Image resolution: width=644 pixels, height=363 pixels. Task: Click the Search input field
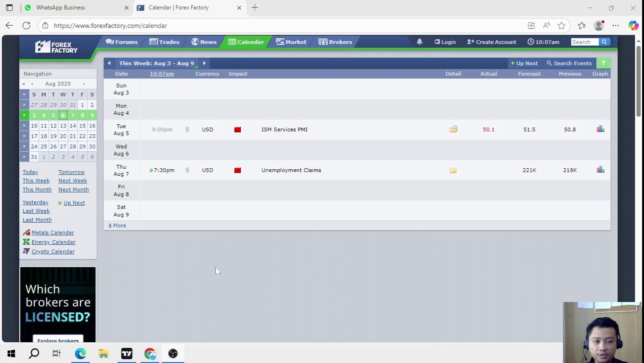click(585, 42)
